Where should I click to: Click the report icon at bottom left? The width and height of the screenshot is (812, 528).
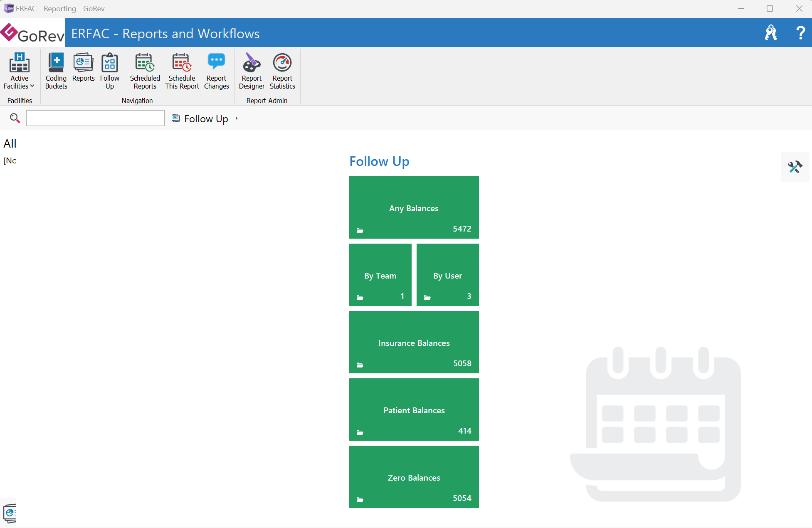pyautogui.click(x=9, y=513)
